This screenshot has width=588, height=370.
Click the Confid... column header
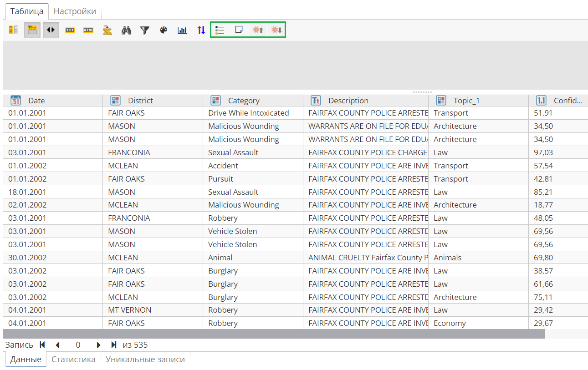[558, 101]
